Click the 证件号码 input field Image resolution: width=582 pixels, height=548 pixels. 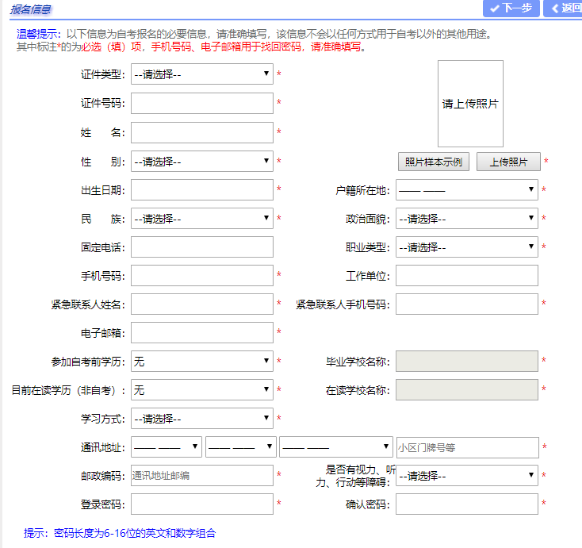click(x=202, y=103)
